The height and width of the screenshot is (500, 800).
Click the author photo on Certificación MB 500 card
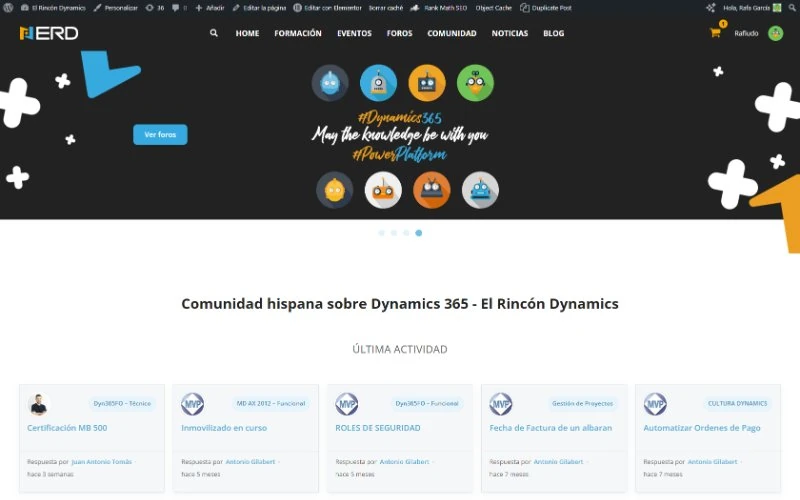click(x=38, y=404)
